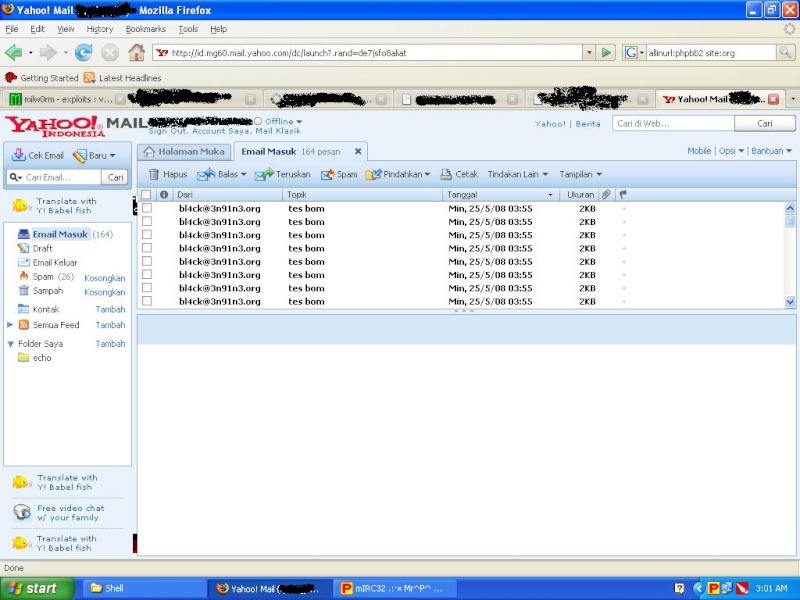Expand the Pindahkan move dropdown

427,174
